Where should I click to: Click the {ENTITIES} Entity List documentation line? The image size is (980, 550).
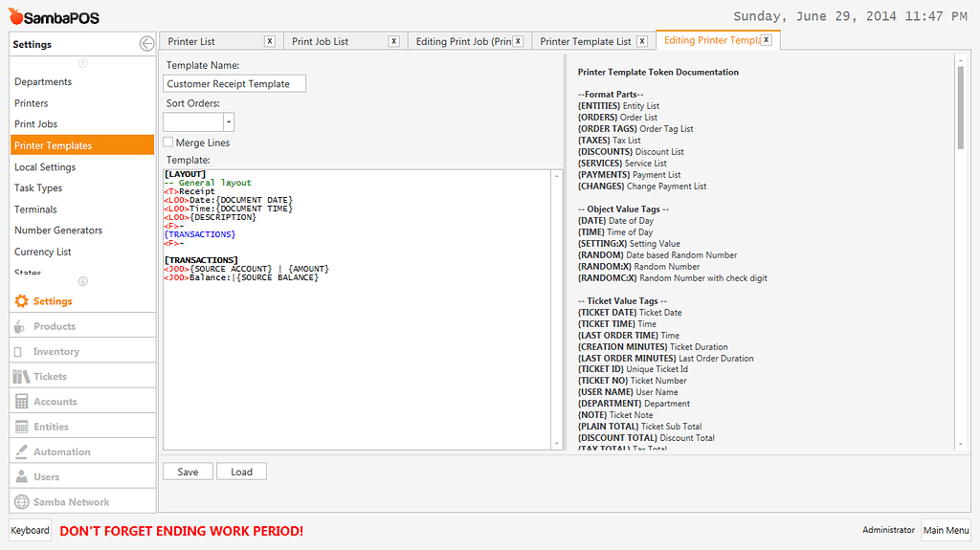[618, 105]
